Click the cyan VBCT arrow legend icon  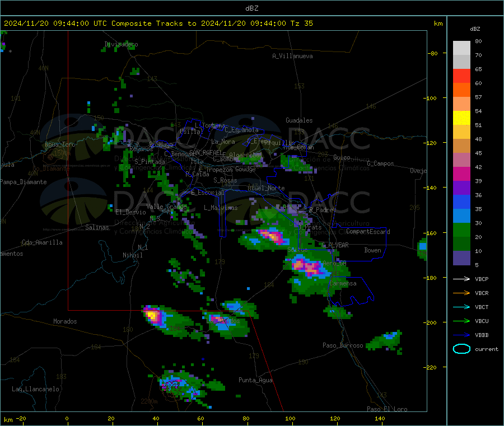coord(461,307)
